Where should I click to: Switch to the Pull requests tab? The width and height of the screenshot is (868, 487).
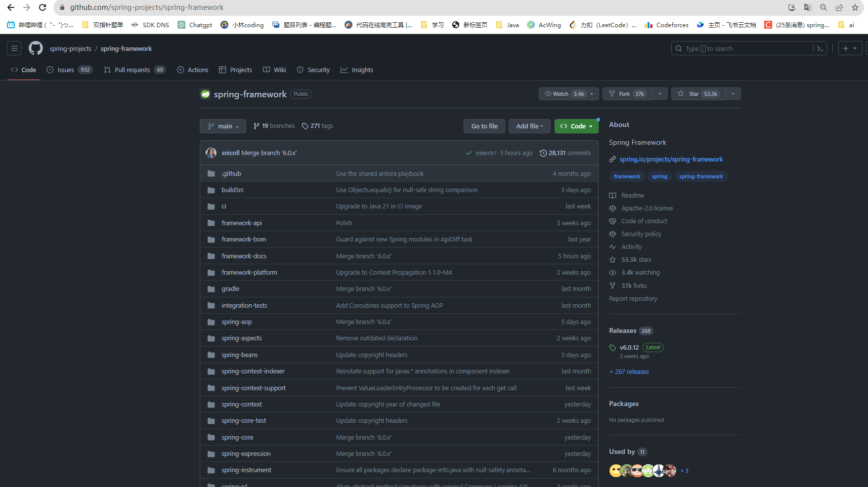point(135,70)
